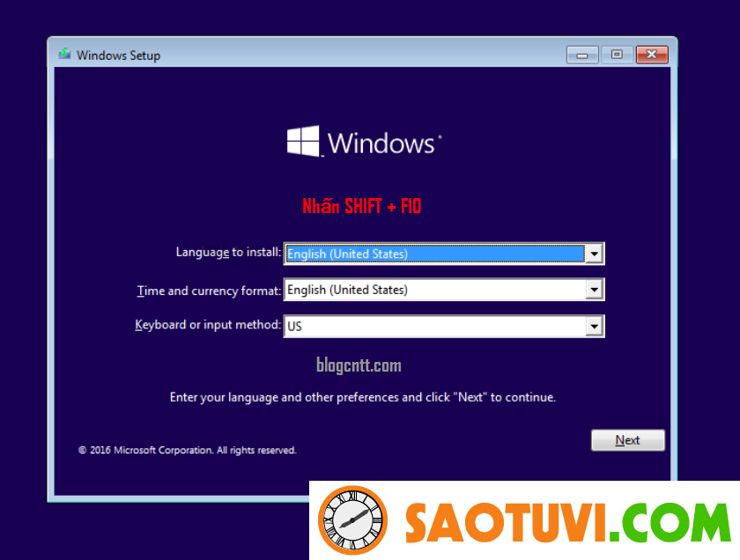Expand Time and currency format dropdown arrow
740x560 pixels.
point(594,290)
